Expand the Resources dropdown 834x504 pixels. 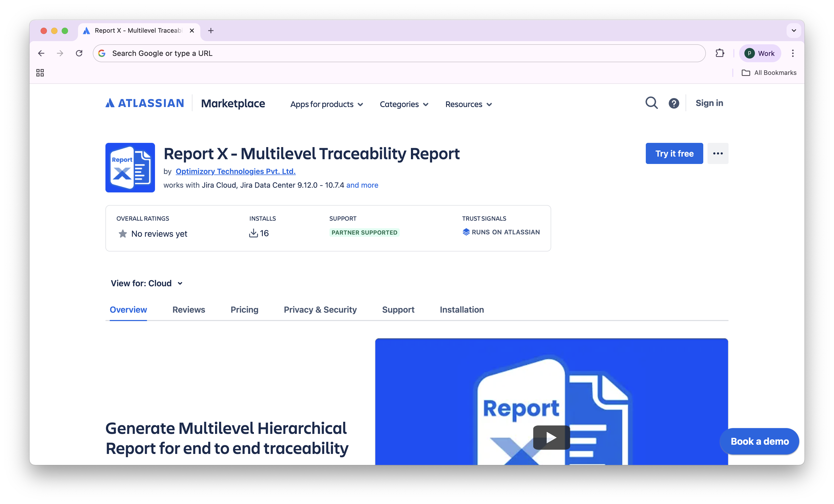point(468,104)
